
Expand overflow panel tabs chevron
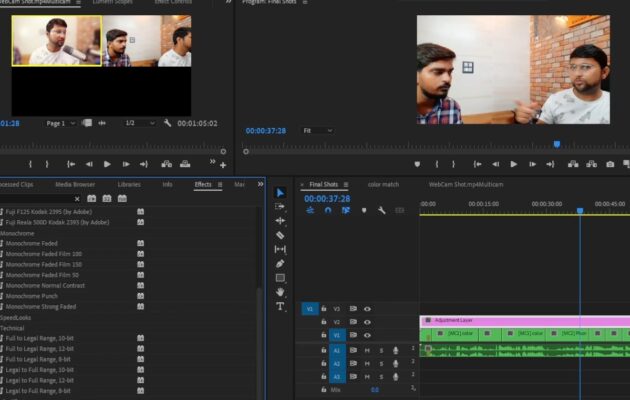258,184
